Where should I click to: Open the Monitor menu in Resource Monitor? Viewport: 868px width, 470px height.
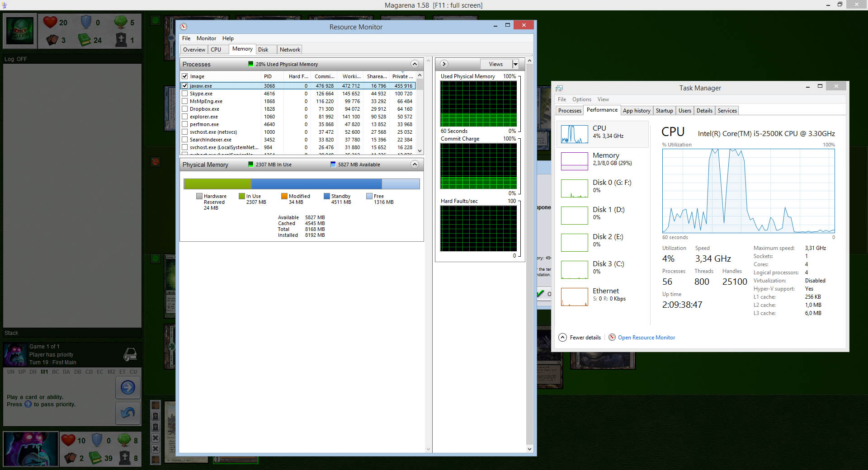(x=206, y=38)
